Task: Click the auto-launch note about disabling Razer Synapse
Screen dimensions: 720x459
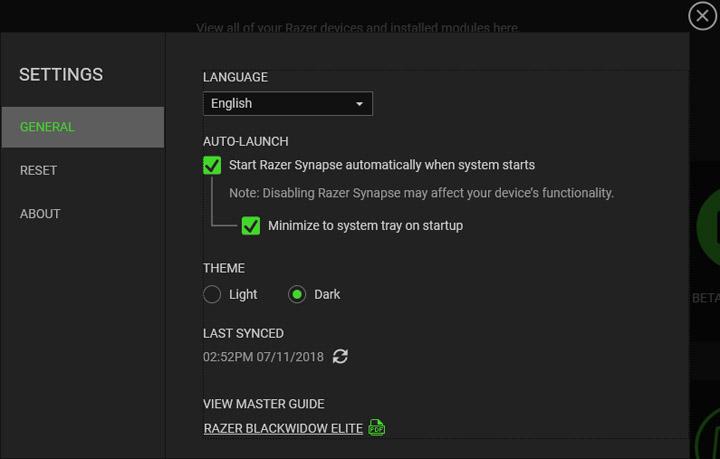Action: [x=421, y=193]
